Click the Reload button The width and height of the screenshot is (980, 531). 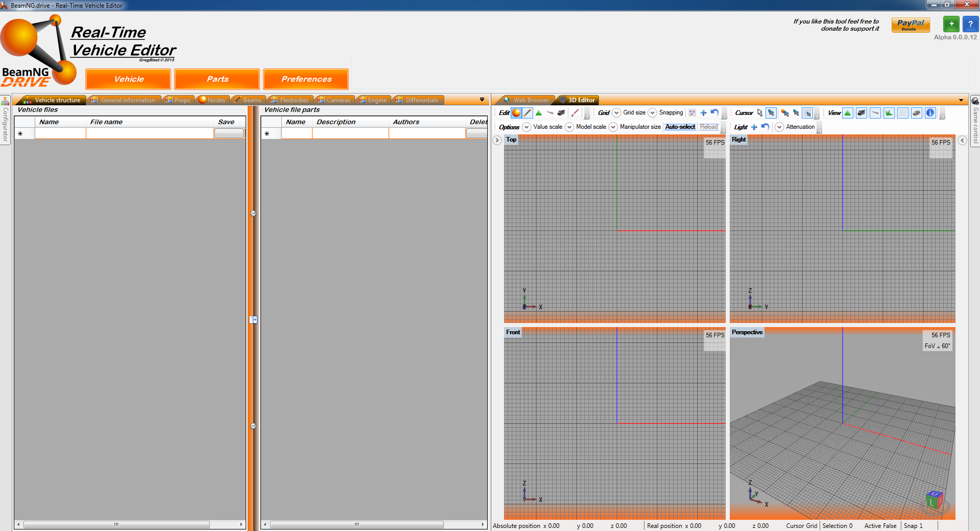click(x=709, y=127)
